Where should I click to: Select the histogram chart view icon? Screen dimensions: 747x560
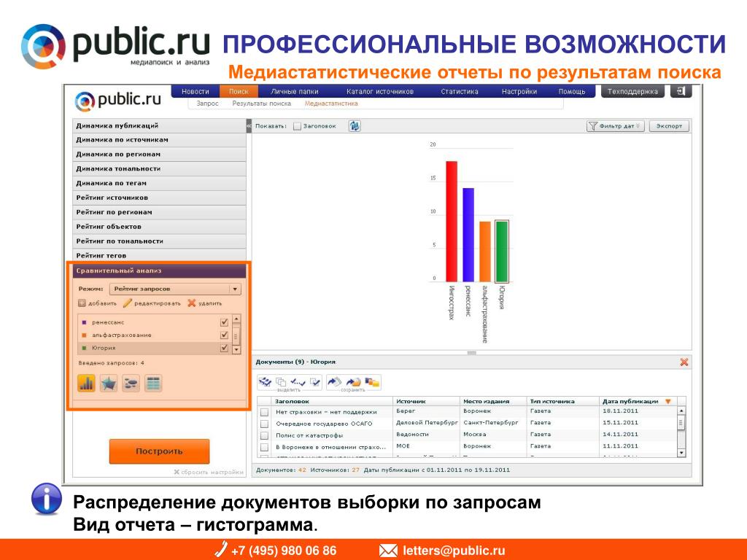(86, 383)
